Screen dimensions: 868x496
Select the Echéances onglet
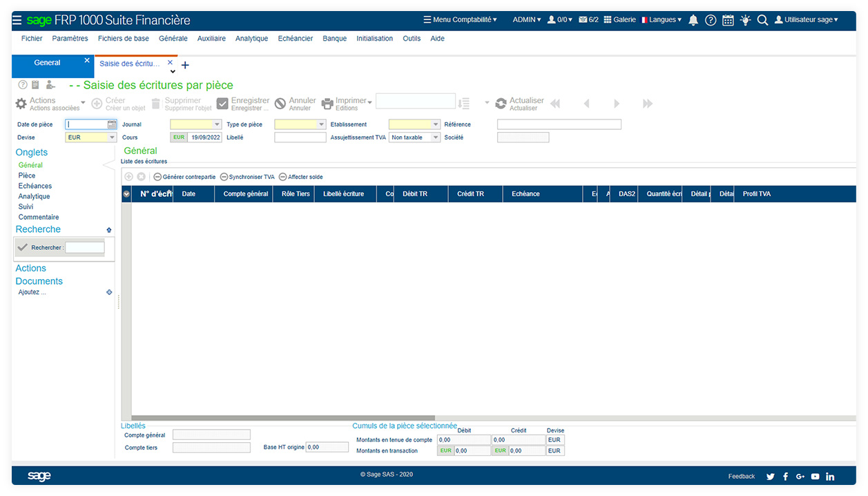tap(35, 186)
